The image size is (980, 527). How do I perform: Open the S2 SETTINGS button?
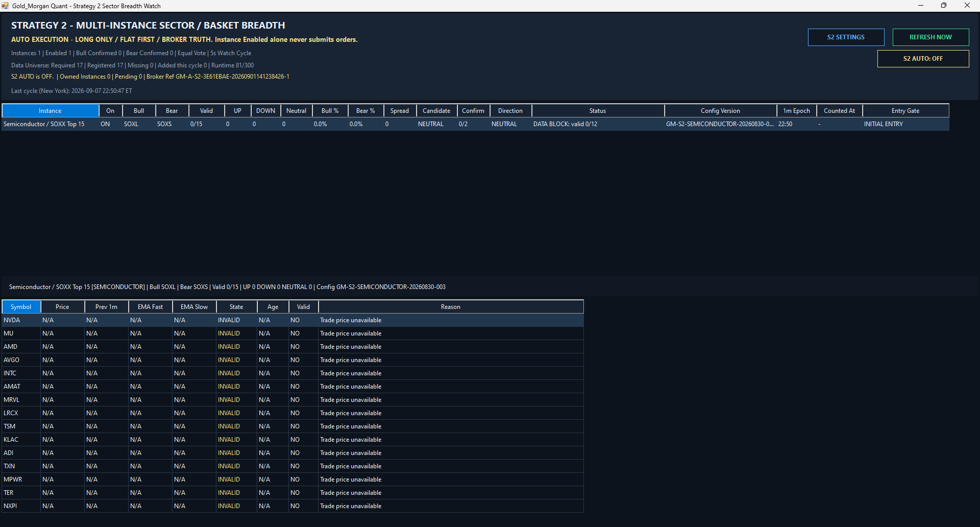pos(846,37)
